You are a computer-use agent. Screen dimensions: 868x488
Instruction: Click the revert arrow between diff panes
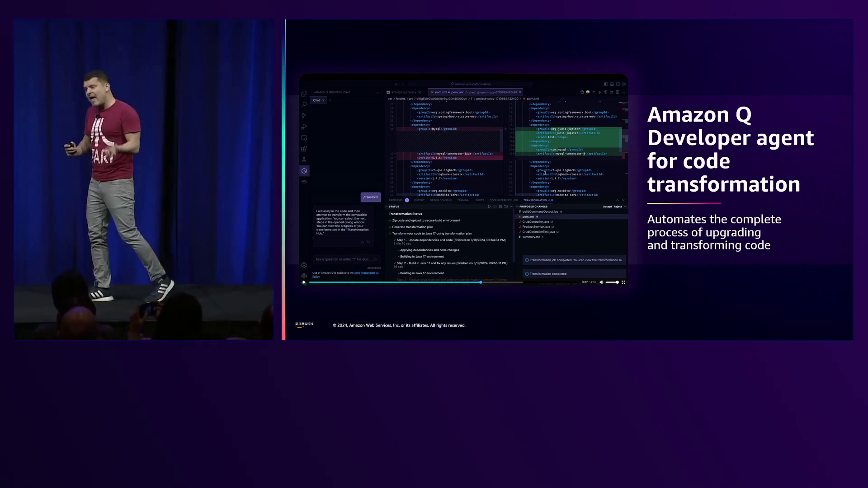(505, 129)
